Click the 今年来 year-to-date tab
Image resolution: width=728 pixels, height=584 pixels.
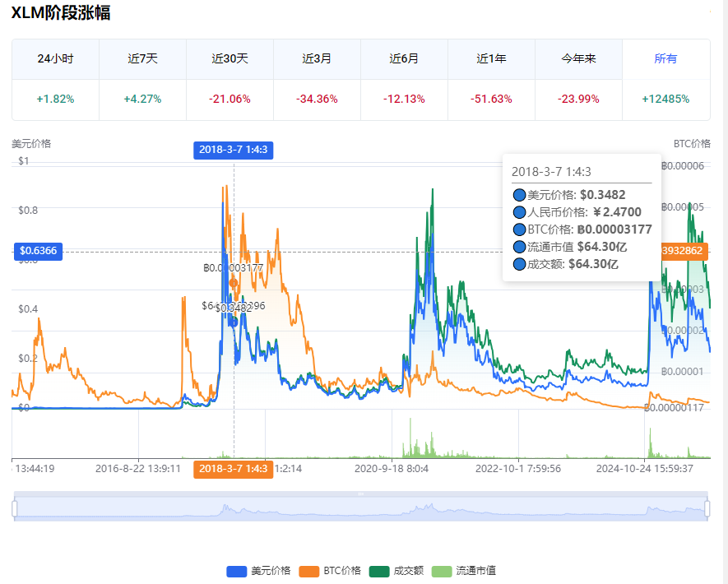tap(578, 59)
